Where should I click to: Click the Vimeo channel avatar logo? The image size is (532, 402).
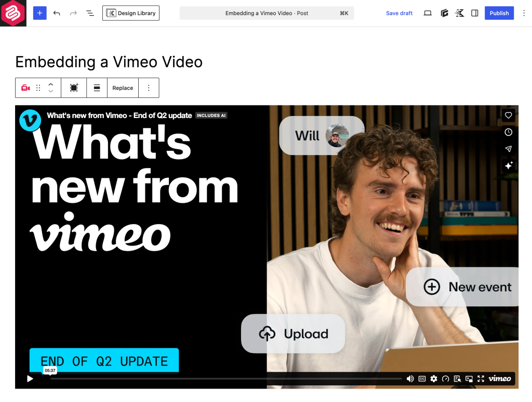[30, 120]
